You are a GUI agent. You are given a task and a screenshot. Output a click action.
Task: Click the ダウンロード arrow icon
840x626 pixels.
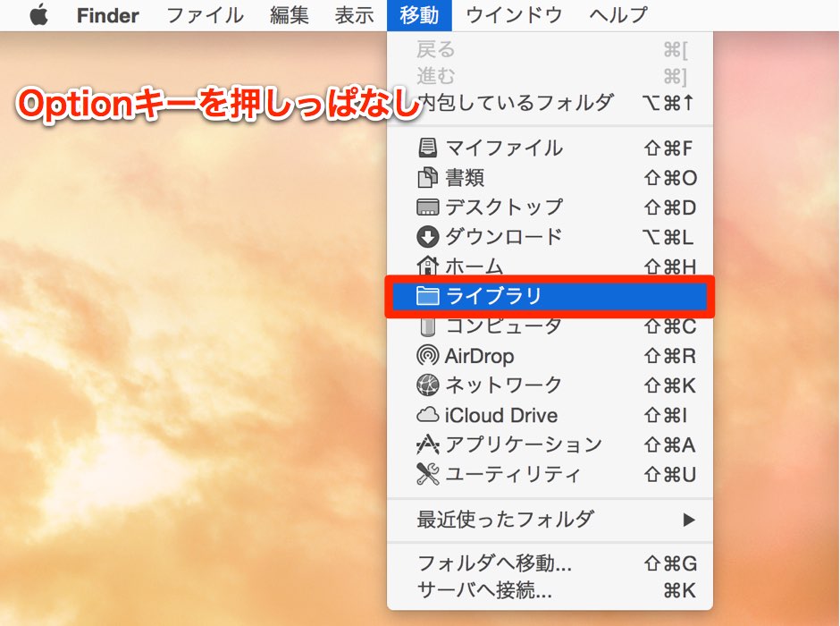pos(427,236)
